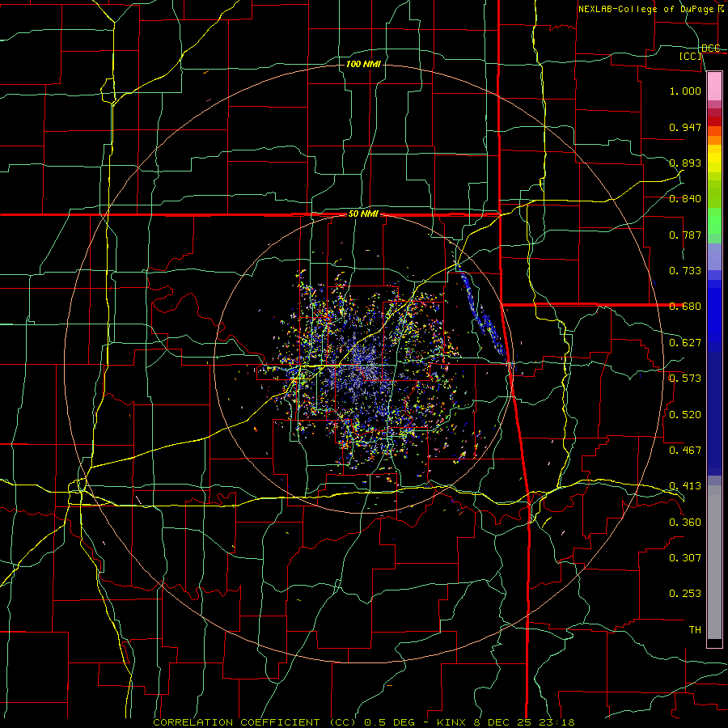This screenshot has width=728, height=728.
Task: Click the 0.840 scale value
Action: [x=685, y=199]
